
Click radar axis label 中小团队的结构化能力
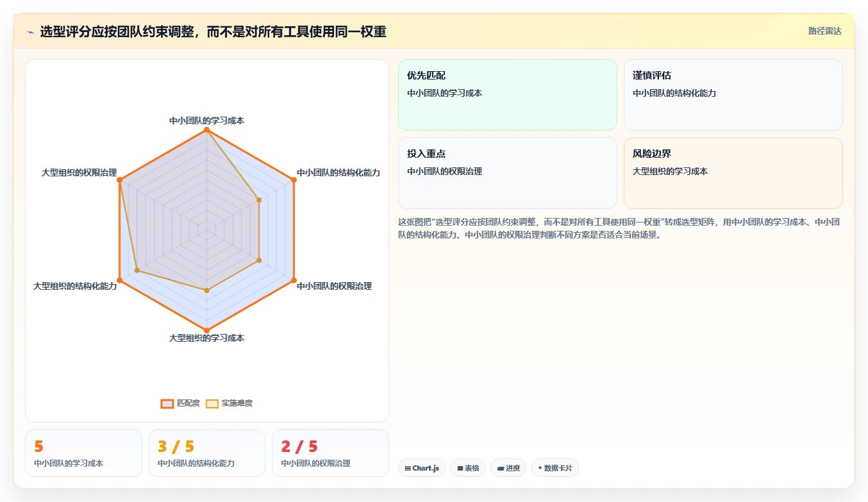coord(338,172)
